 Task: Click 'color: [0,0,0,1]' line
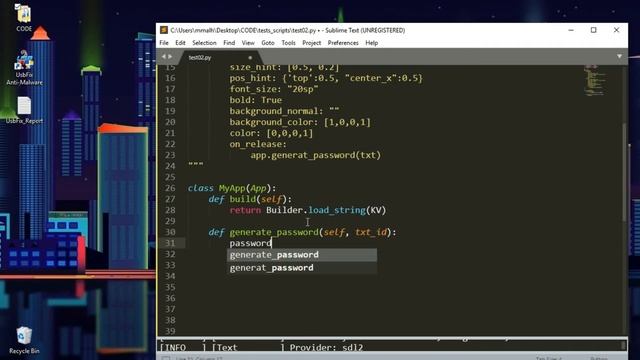tap(271, 133)
